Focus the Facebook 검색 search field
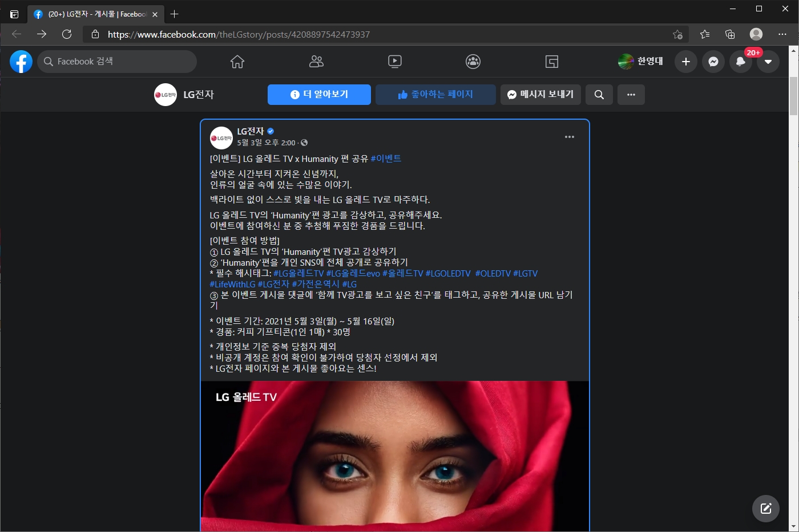Viewport: 799px width, 532px height. 117,62
